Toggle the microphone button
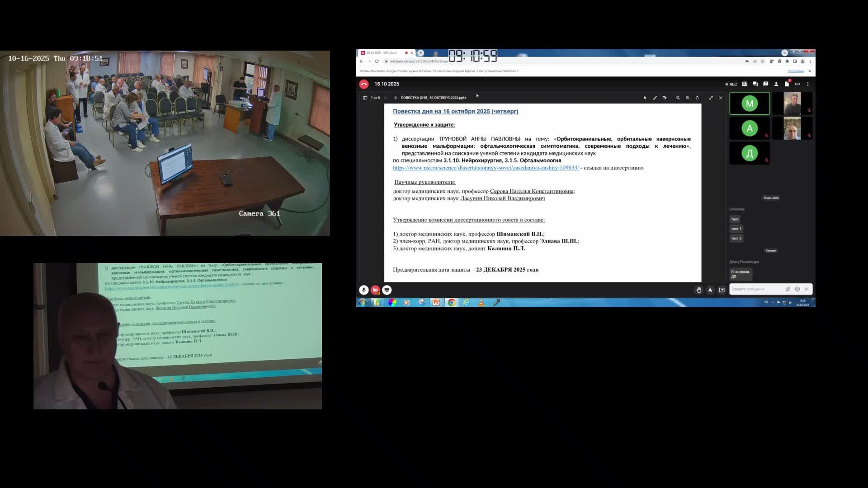Screen dimensions: 868x488 click(363, 290)
